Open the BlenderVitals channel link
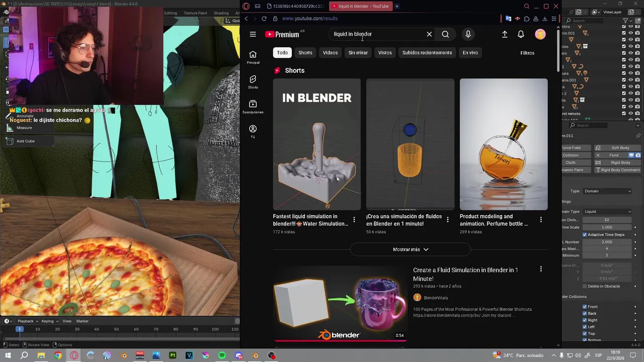Viewport: 644px width, 362px height. click(x=436, y=298)
